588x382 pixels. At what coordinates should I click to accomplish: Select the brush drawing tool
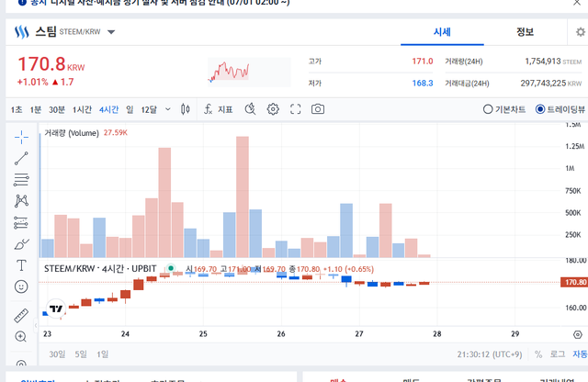click(21, 244)
